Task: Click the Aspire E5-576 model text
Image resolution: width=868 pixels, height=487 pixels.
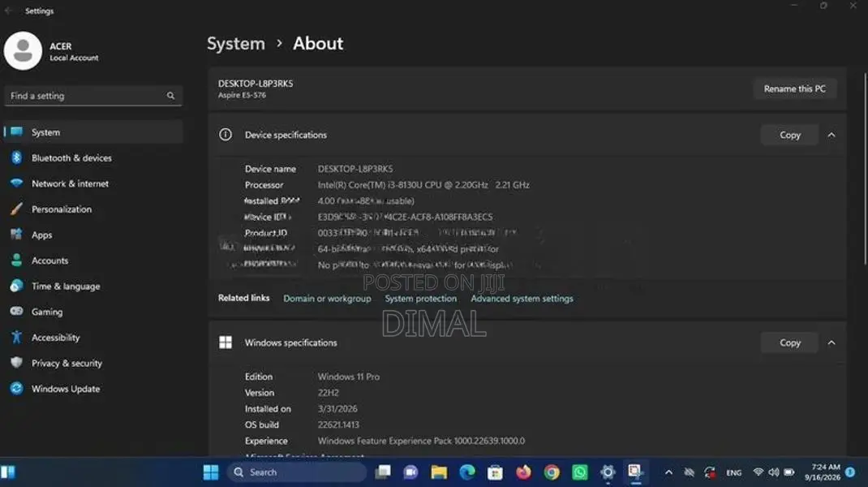Action: click(242, 95)
